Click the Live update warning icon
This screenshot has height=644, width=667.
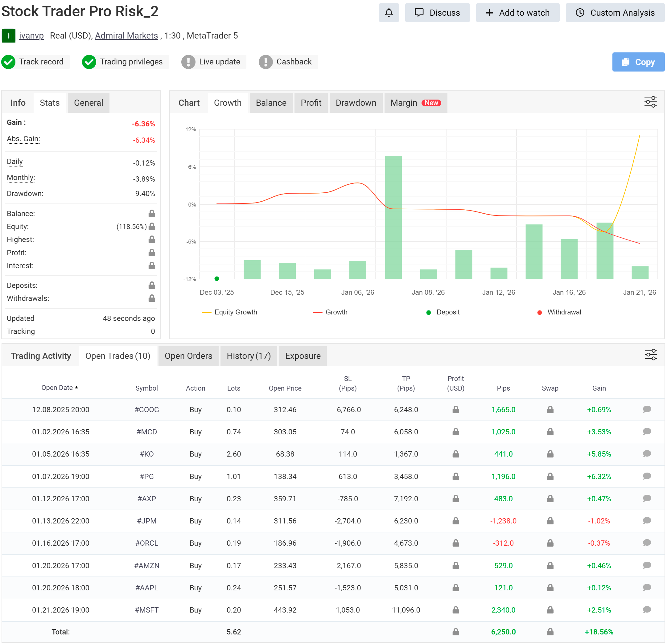coord(188,62)
